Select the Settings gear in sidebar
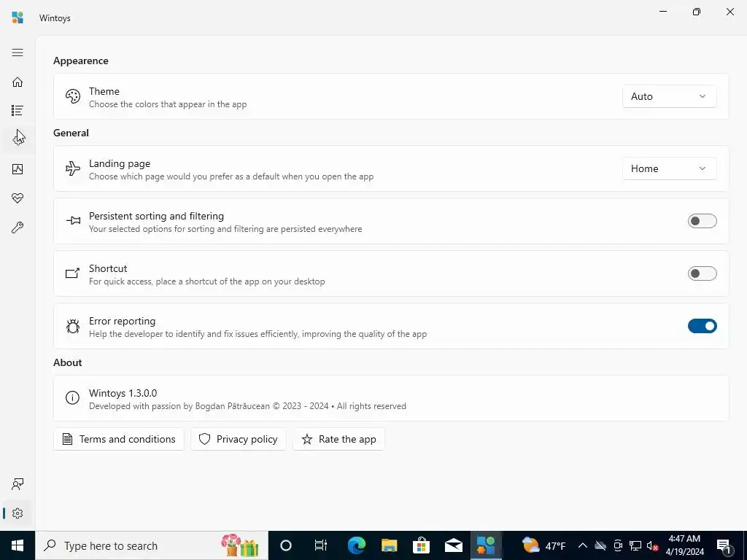The height and width of the screenshot is (560, 747). 18,513
